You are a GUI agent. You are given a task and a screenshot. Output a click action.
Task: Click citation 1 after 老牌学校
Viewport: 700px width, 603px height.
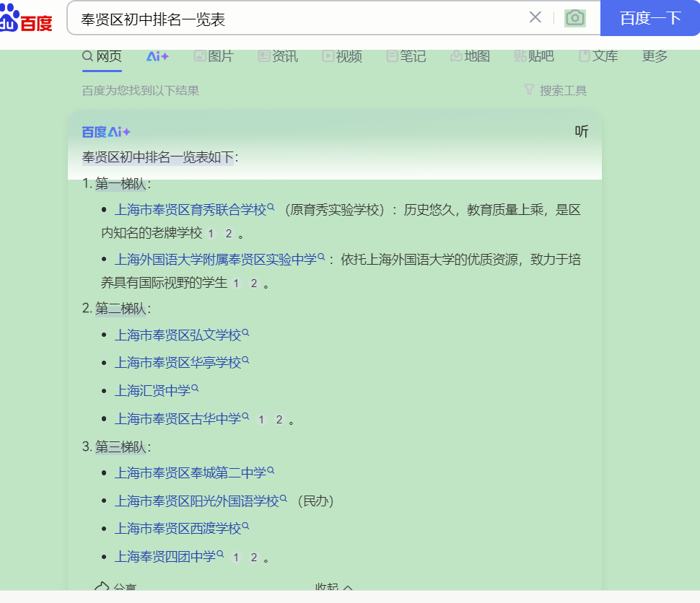pos(211,234)
